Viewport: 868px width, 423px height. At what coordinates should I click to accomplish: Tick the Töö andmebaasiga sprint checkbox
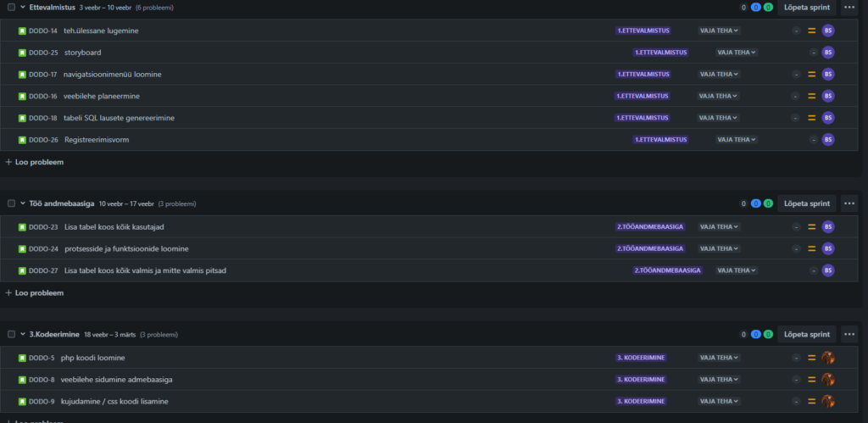click(11, 203)
